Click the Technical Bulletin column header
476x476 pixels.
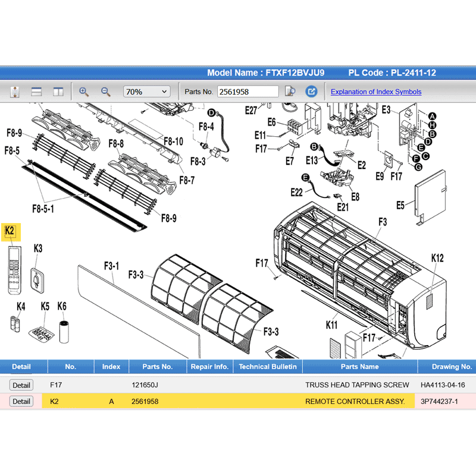pos(267,367)
